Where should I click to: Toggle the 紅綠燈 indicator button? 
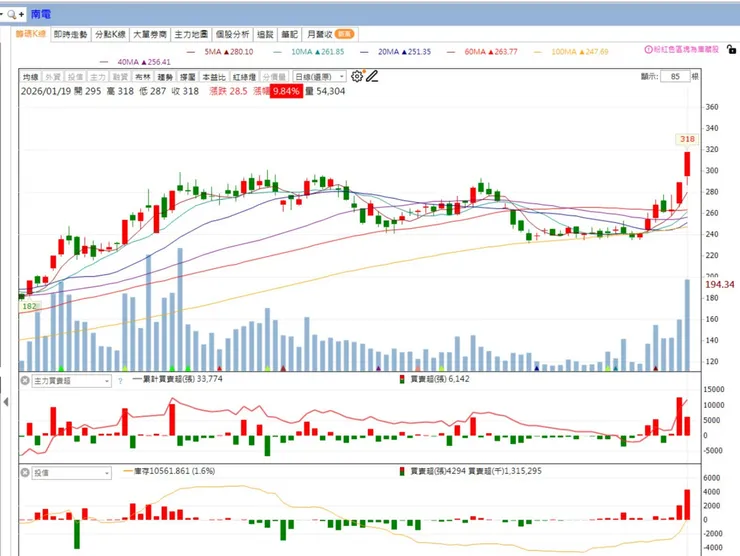coord(244,76)
